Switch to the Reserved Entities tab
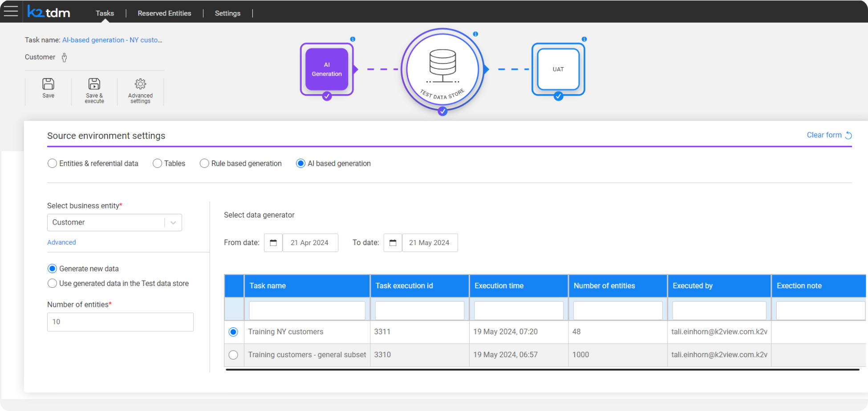This screenshot has height=411, width=868. pos(164,13)
